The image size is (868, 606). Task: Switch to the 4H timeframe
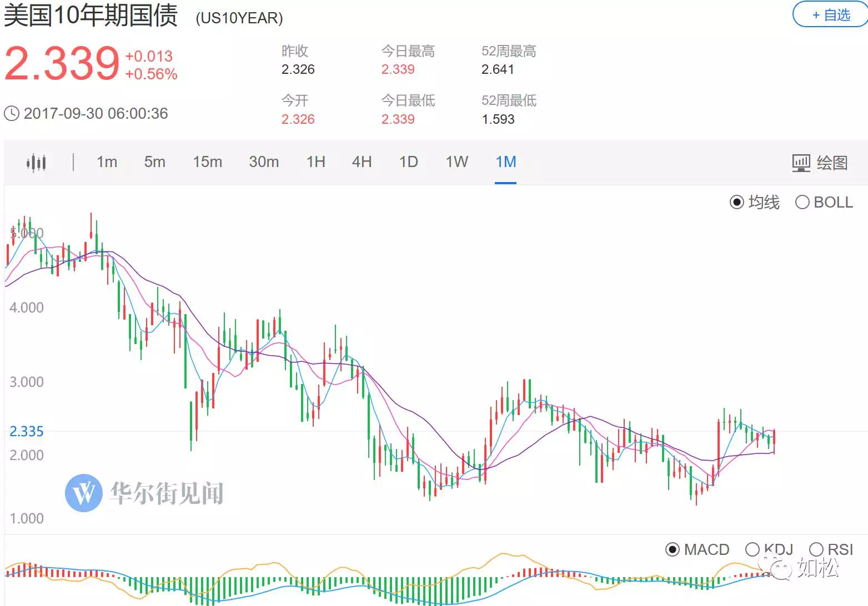(x=362, y=162)
